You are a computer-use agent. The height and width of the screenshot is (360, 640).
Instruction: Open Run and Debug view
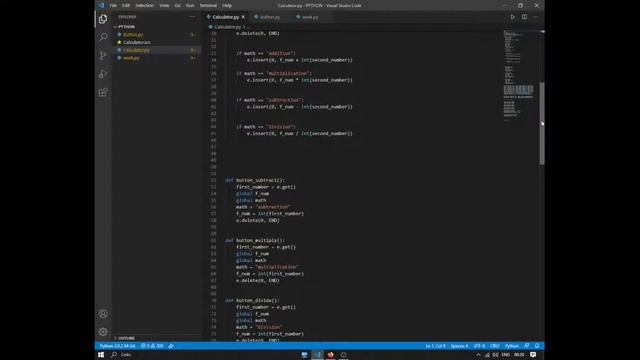tap(103, 74)
